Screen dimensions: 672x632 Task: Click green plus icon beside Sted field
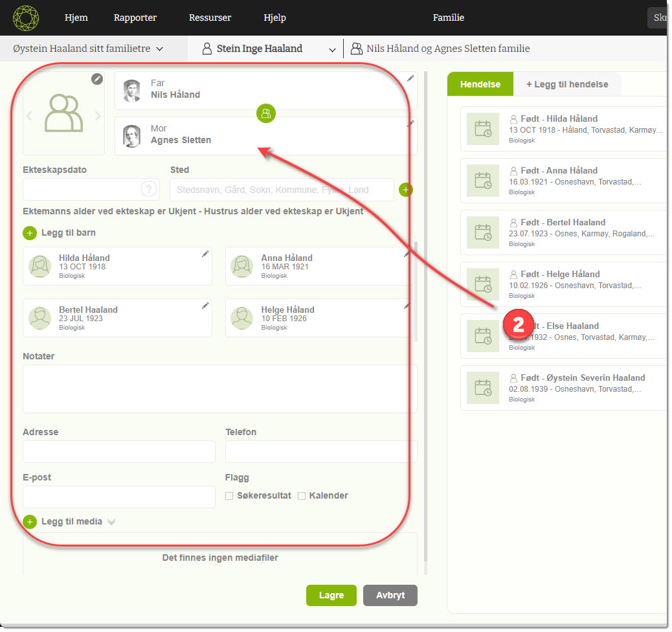click(405, 190)
